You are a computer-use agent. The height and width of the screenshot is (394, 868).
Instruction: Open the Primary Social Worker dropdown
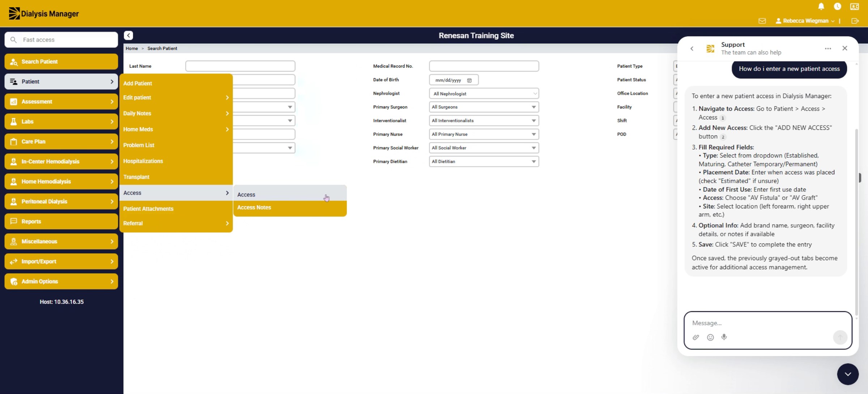click(484, 148)
